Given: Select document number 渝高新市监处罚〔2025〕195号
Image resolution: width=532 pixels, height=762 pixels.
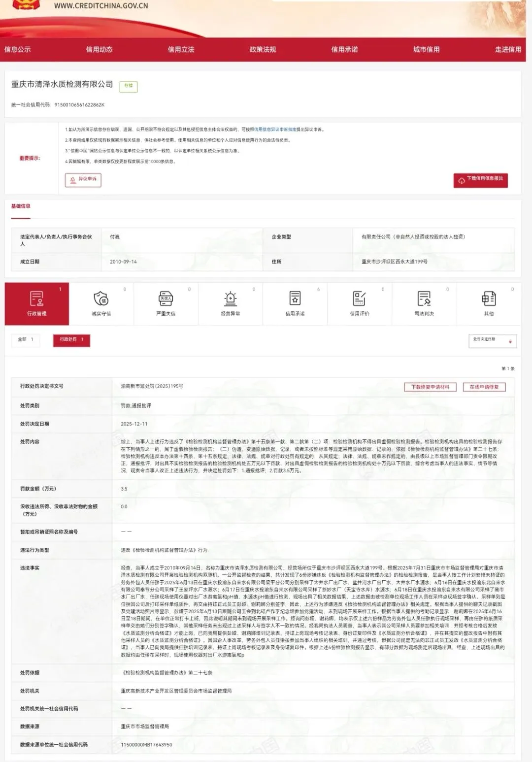Looking at the screenshot, I should (152, 387).
